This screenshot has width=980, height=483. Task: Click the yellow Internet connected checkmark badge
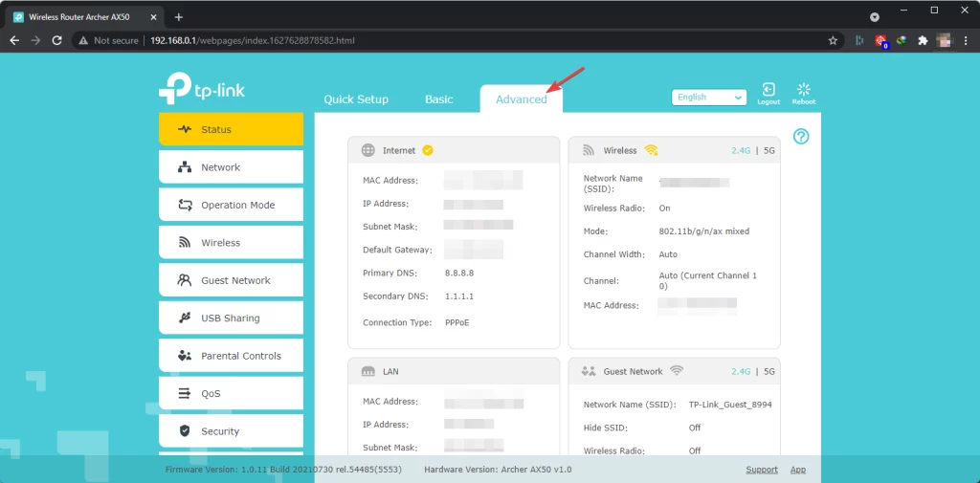(x=428, y=150)
